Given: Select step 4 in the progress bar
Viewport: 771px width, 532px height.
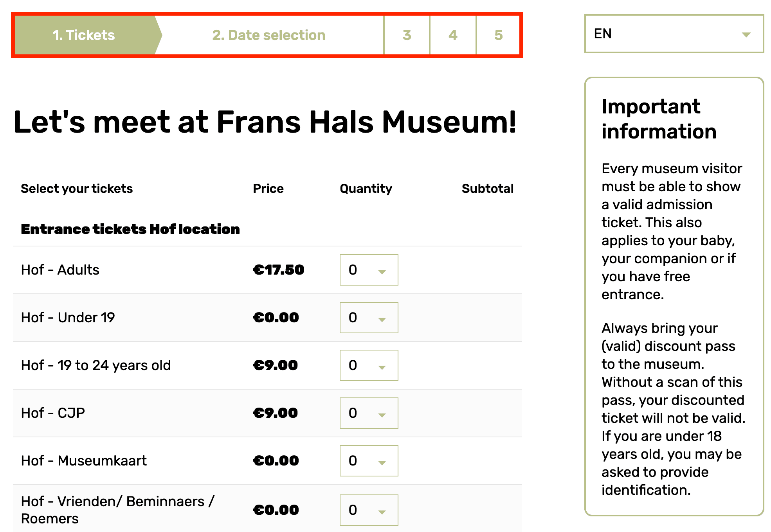Looking at the screenshot, I should click(452, 34).
